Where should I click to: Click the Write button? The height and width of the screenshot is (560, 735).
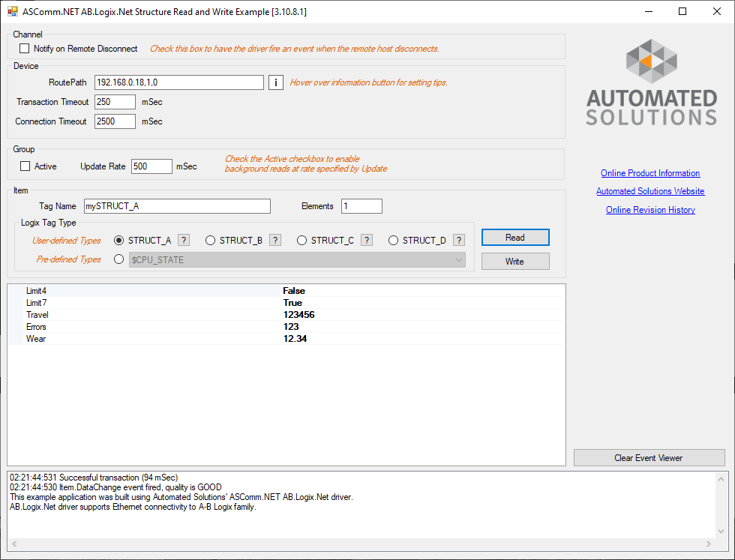coord(515,260)
